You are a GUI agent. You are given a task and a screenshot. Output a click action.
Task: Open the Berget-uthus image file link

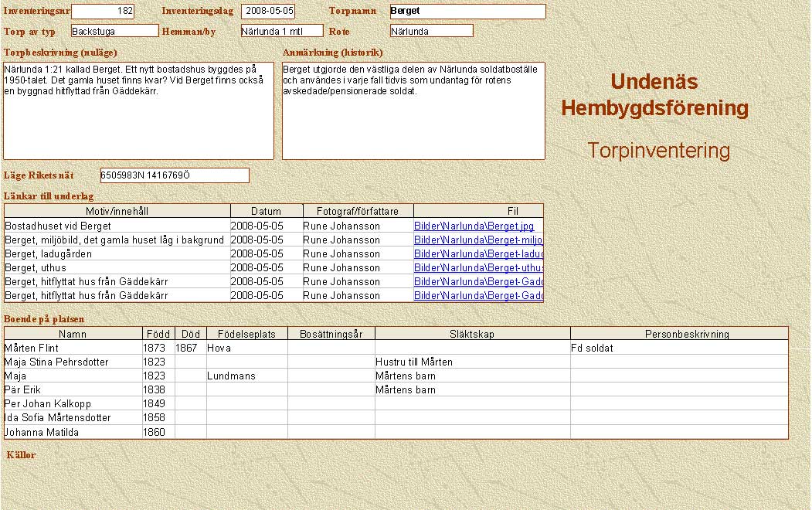click(478, 268)
